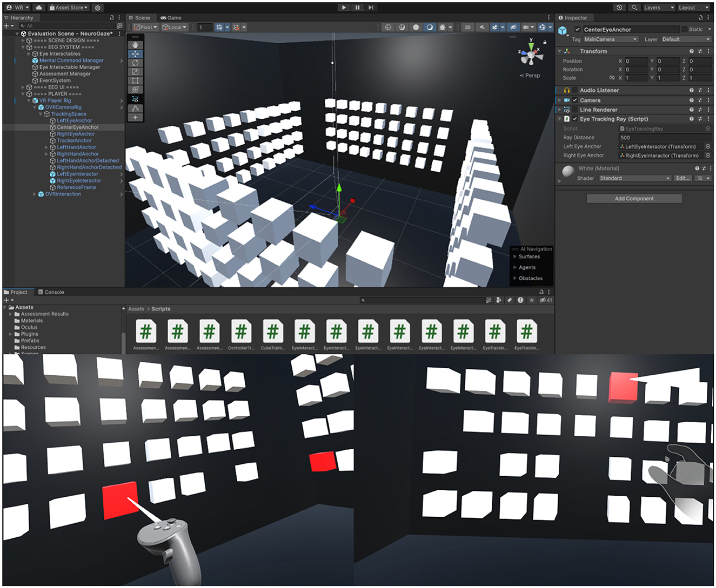Viewport: 716px width, 588px height.
Task: Click the Pause button
Action: pos(357,8)
